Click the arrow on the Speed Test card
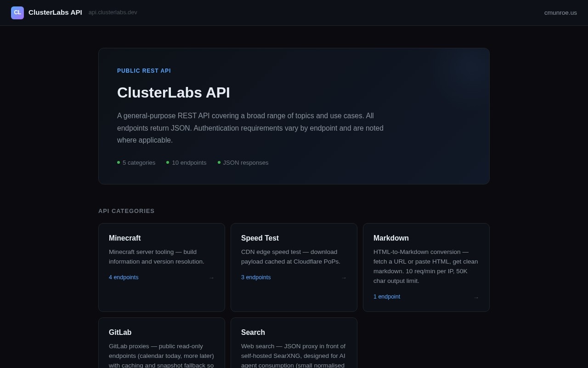588x368 pixels. 344,278
